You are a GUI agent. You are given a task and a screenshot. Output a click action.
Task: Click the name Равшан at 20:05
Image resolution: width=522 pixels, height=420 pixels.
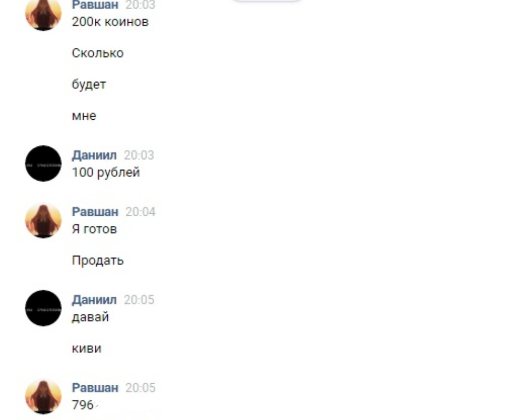[95, 388]
